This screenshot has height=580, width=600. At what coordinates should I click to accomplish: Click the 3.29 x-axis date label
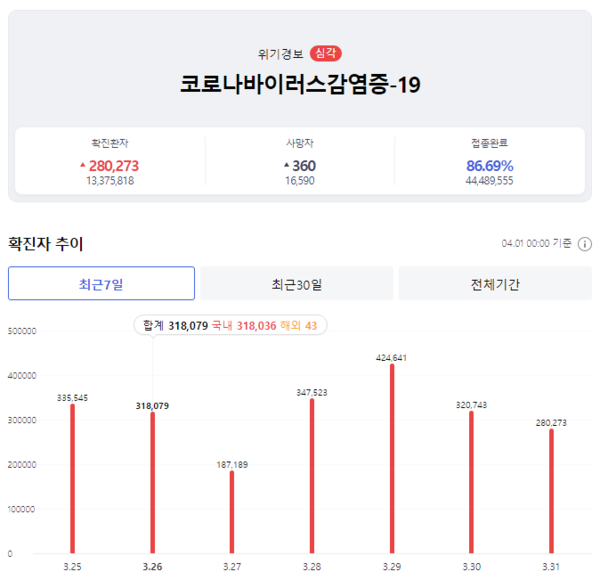(x=392, y=567)
